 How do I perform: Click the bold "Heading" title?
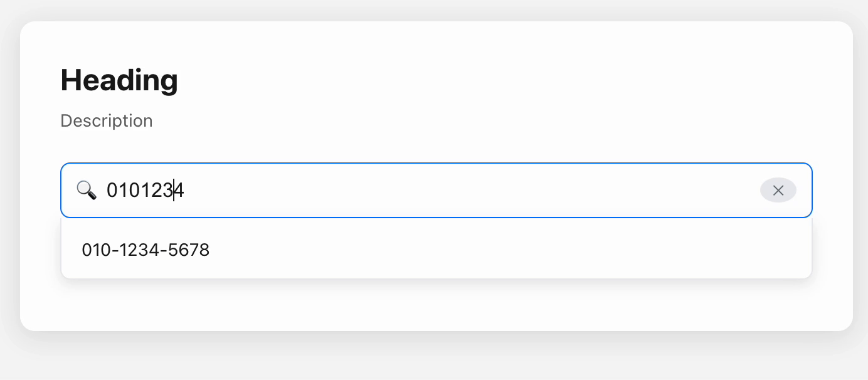click(x=119, y=80)
